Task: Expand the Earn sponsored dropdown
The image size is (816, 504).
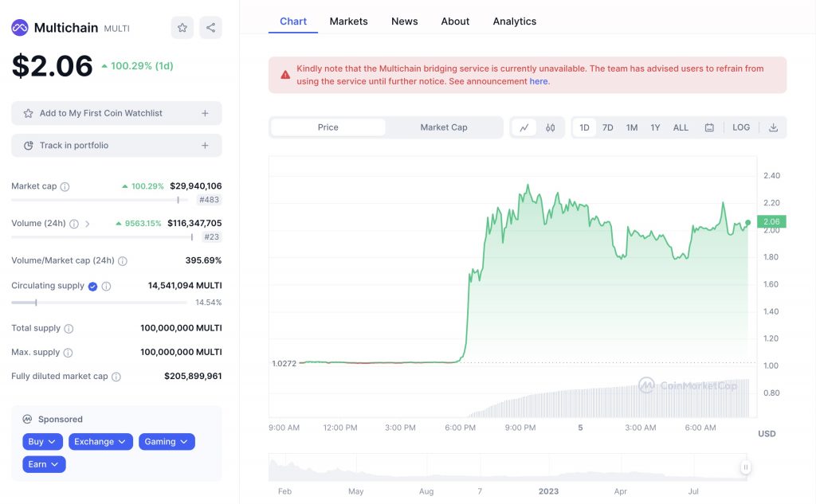Action: pyautogui.click(x=44, y=464)
